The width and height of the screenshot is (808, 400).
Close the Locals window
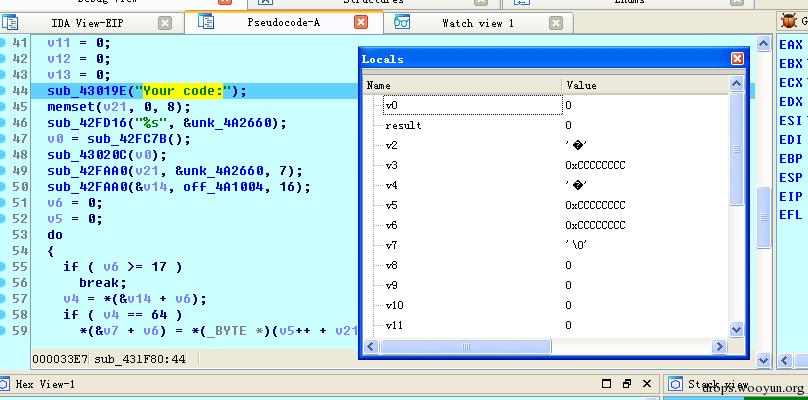[x=737, y=59]
